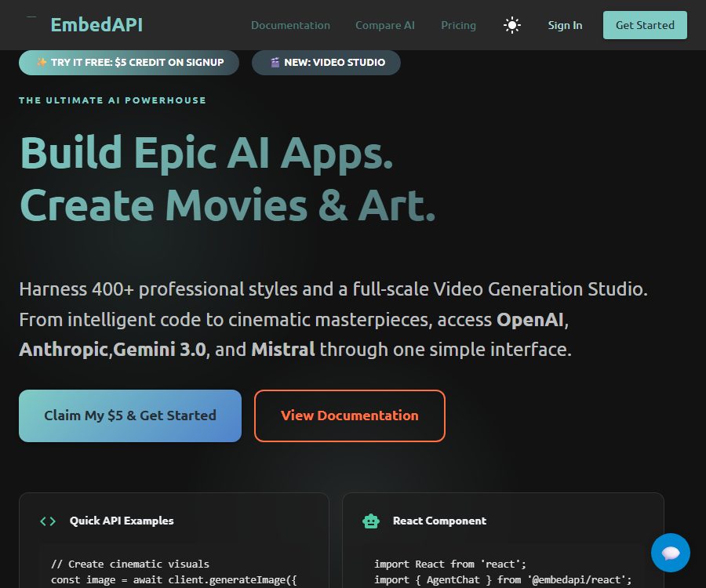The width and height of the screenshot is (706, 588).
Task: Select the Try It Free $5 credit badge
Action: [129, 63]
